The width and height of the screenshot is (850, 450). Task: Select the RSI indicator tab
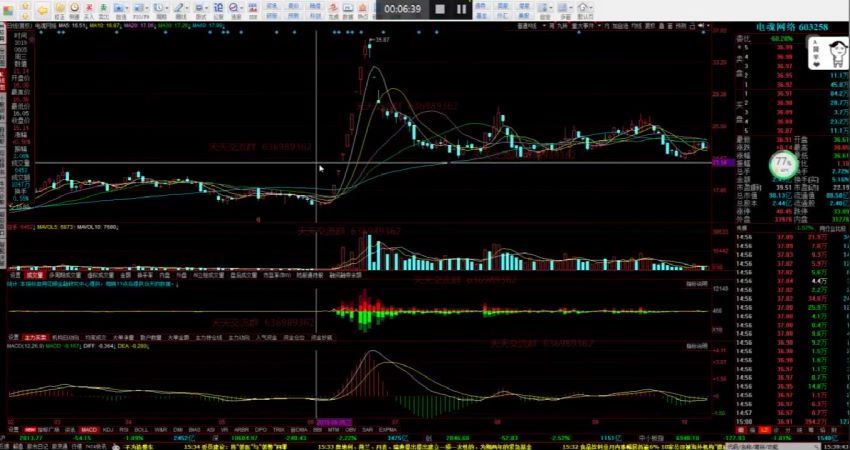pos(124,429)
